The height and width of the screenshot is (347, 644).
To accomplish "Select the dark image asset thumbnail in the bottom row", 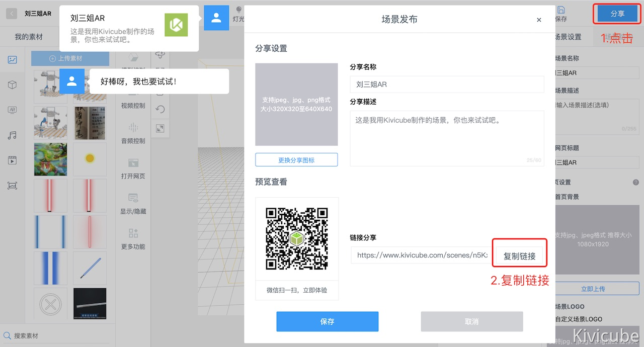I will pyautogui.click(x=90, y=304).
